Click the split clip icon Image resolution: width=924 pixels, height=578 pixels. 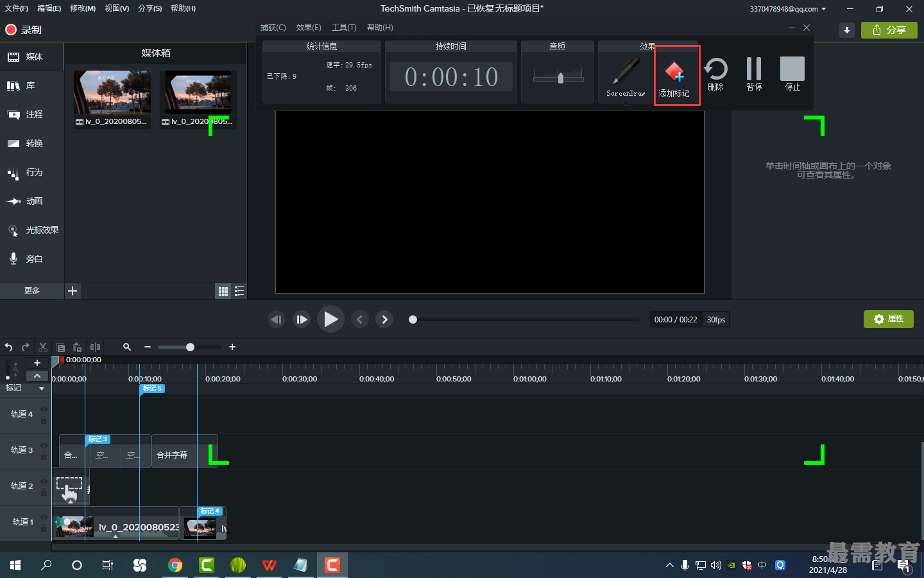coord(95,347)
